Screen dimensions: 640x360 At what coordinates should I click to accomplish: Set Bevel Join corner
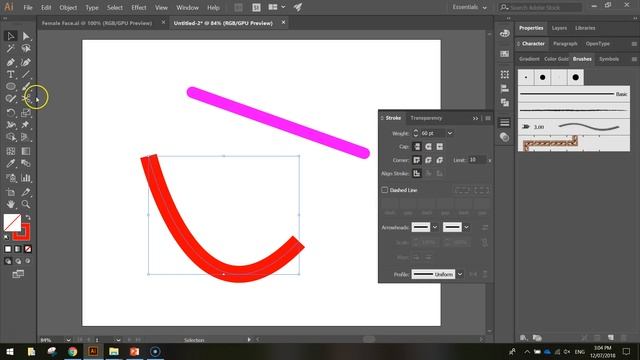(x=440, y=160)
